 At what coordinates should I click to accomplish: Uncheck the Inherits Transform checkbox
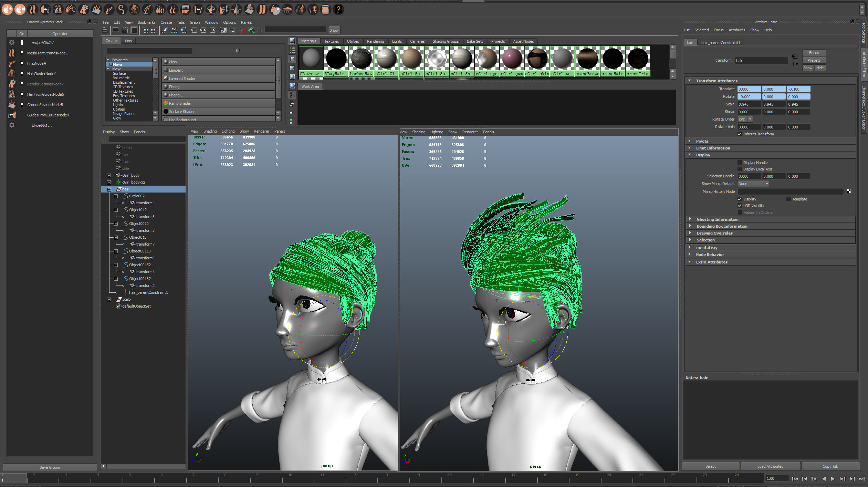(740, 134)
